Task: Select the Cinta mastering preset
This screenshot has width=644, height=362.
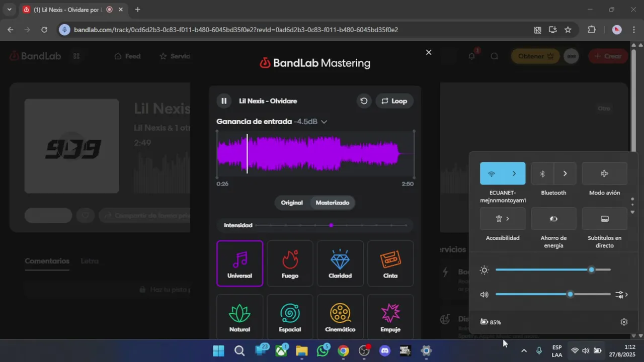Action: [390, 263]
